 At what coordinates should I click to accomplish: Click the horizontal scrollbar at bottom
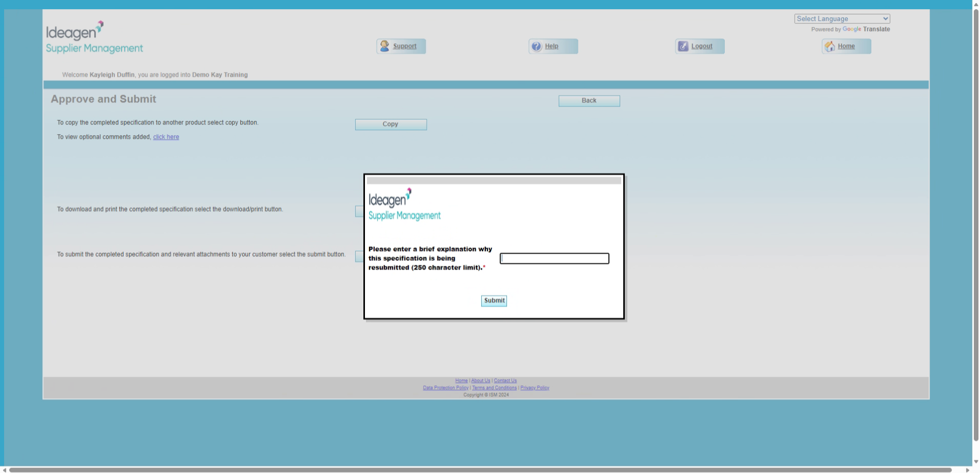pyautogui.click(x=480, y=470)
